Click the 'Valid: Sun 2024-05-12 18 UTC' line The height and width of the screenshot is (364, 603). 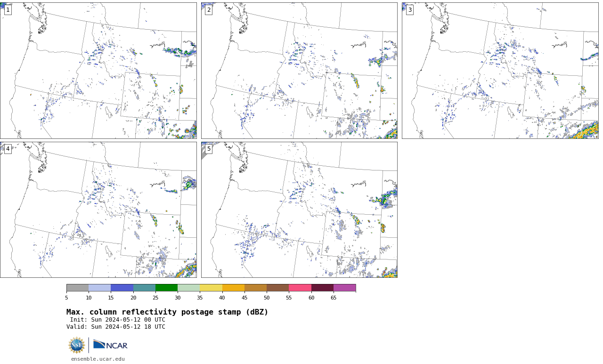coord(116,327)
